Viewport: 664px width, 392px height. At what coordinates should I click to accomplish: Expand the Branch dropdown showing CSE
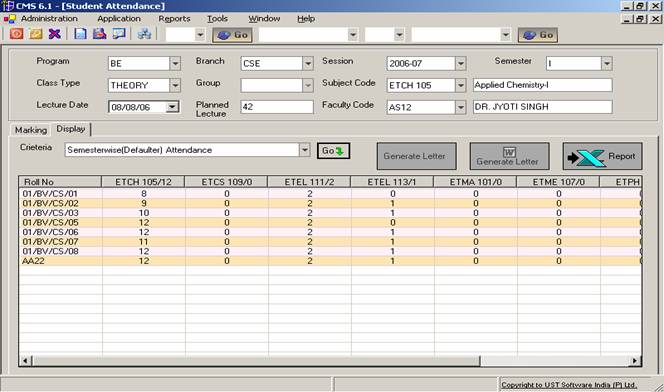pyautogui.click(x=308, y=63)
